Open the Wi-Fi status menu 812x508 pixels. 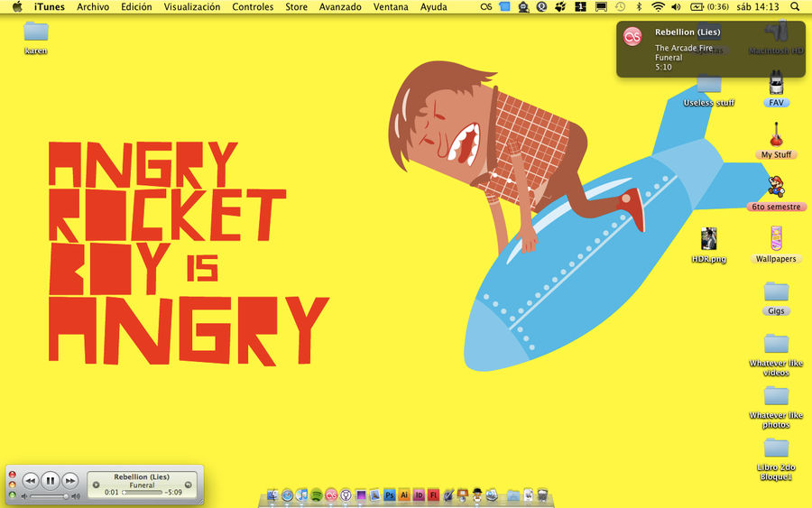[x=658, y=6]
